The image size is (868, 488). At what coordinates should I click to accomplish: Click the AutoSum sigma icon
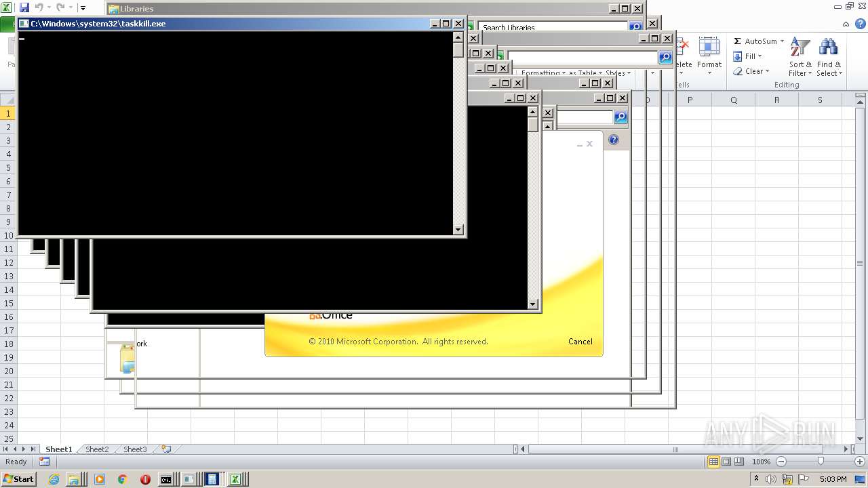[x=737, y=41]
